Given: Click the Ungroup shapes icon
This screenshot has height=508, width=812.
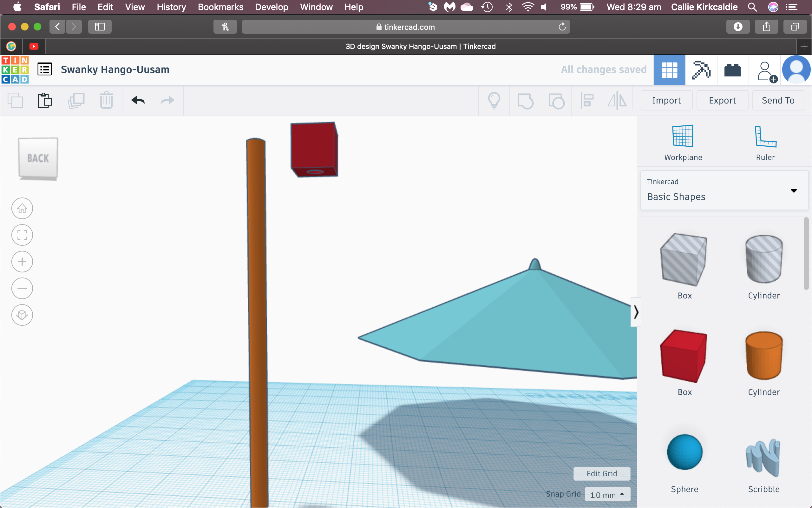Looking at the screenshot, I should [556, 101].
